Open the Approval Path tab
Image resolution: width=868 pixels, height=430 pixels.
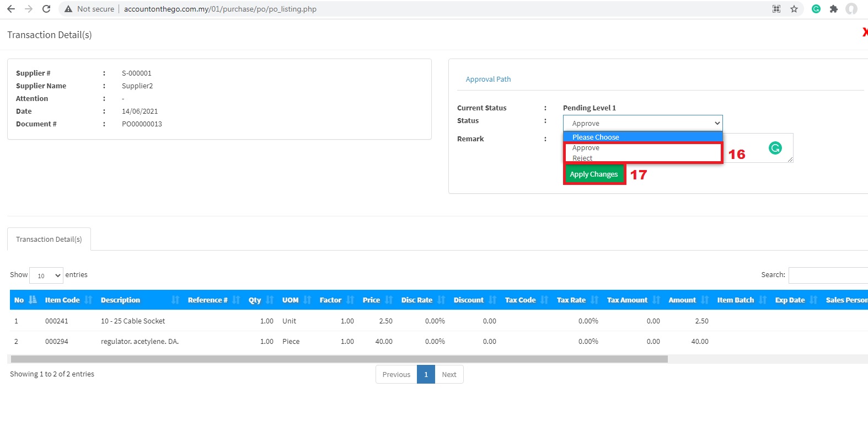tap(488, 79)
